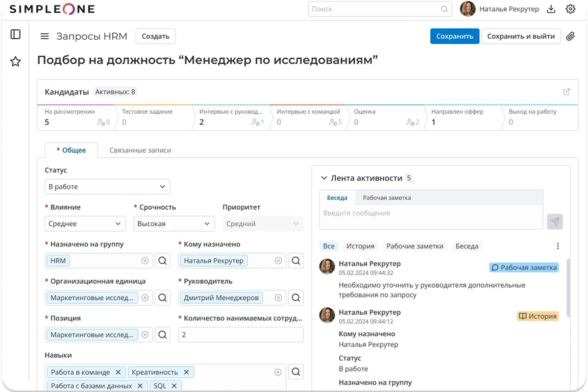Search the Руководитель field with magnifier
This screenshot has height=392, width=588.
(295, 297)
